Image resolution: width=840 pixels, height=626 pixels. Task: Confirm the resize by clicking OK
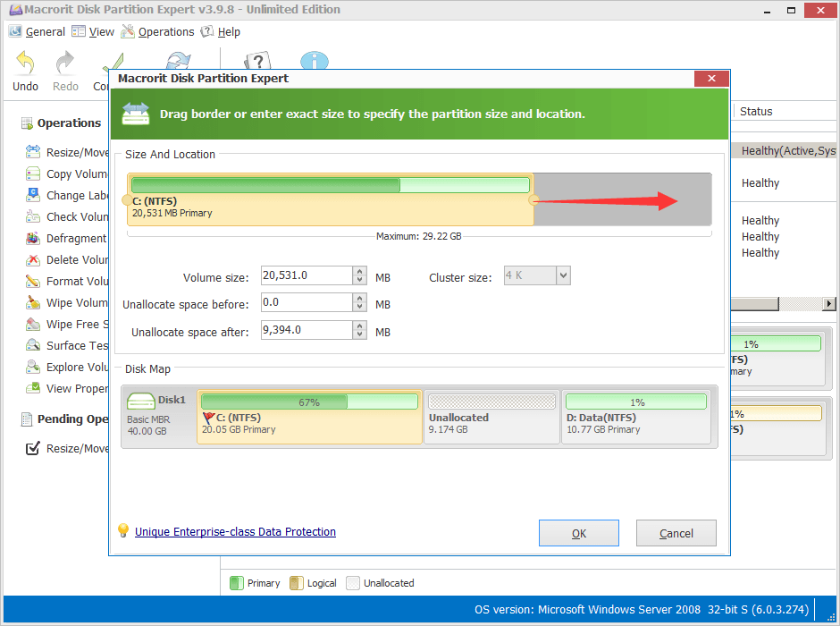pos(578,532)
